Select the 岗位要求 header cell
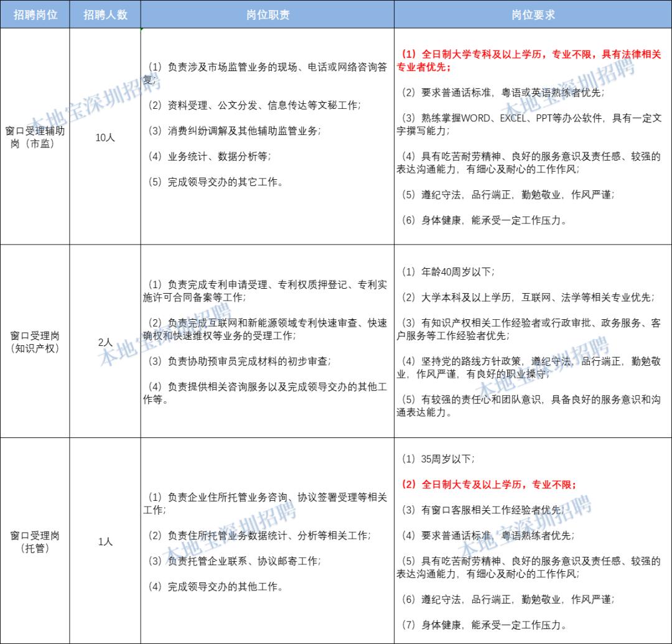Image resolution: width=672 pixels, height=644 pixels. pos(533,14)
